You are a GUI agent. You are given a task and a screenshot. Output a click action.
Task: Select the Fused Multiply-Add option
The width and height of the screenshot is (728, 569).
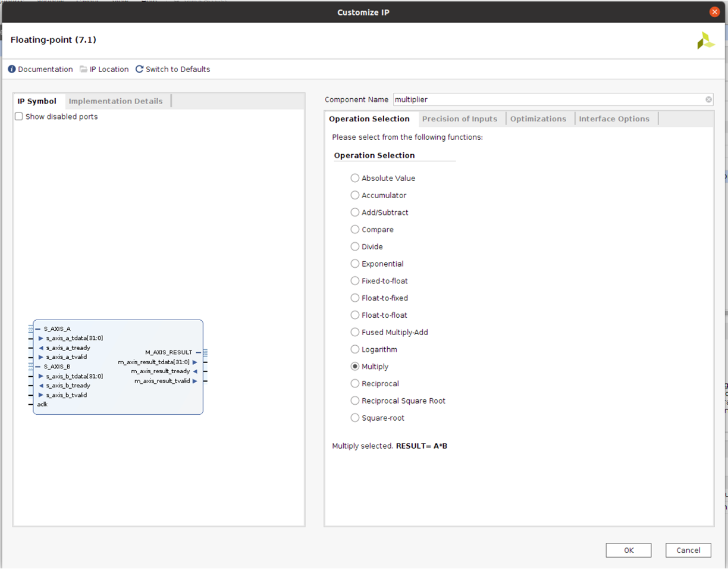[x=355, y=332]
